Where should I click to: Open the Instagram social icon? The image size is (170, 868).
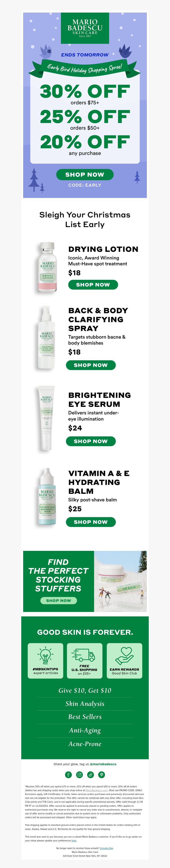click(x=79, y=775)
